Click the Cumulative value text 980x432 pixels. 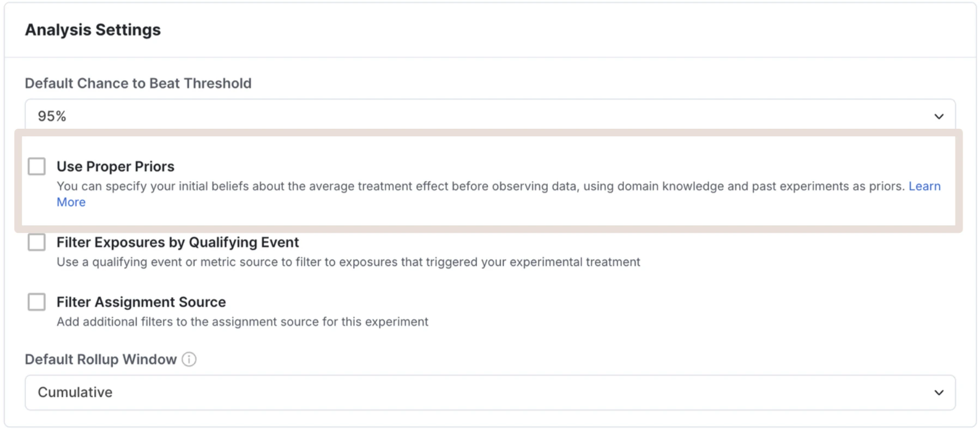pos(75,392)
